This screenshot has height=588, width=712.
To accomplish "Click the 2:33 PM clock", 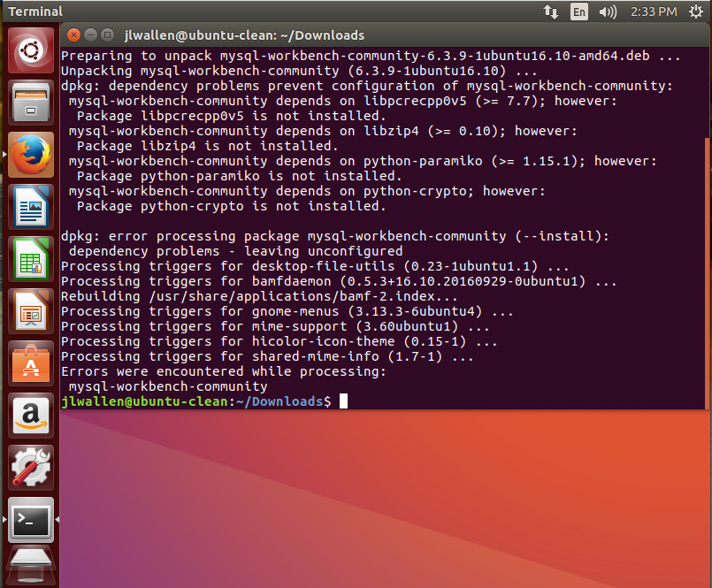I will coord(655,11).
